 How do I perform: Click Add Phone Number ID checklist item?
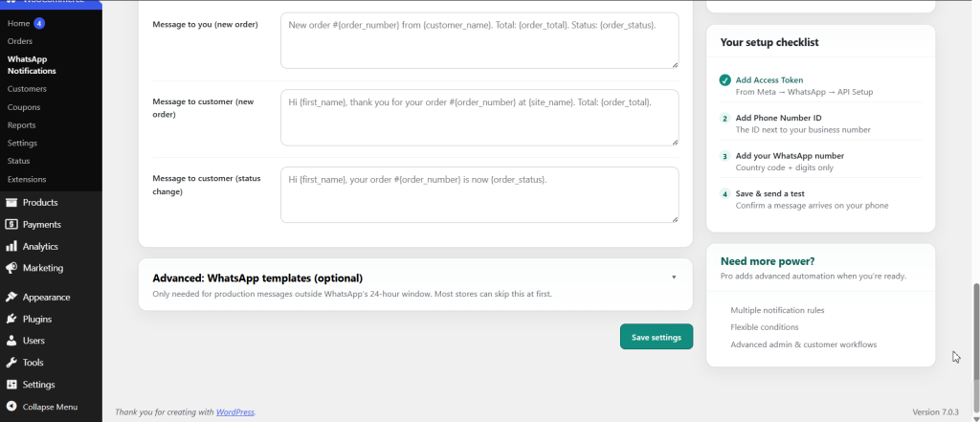tap(820, 123)
